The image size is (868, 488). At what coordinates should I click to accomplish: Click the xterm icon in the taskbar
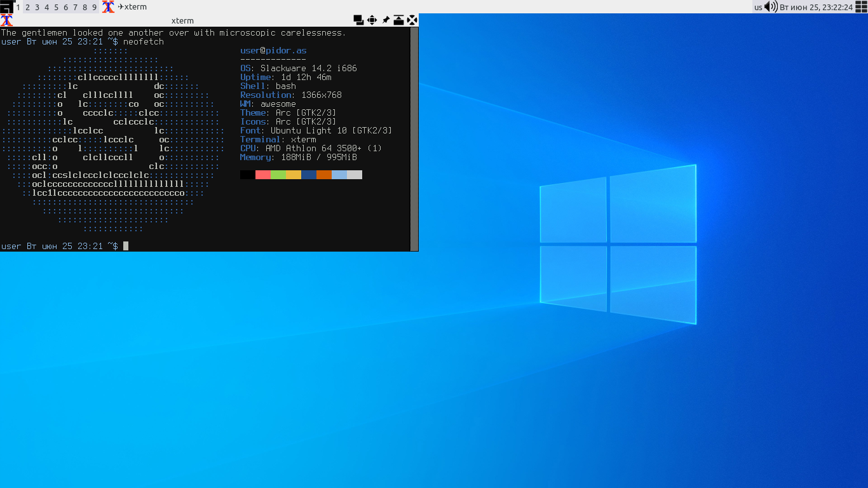(109, 7)
